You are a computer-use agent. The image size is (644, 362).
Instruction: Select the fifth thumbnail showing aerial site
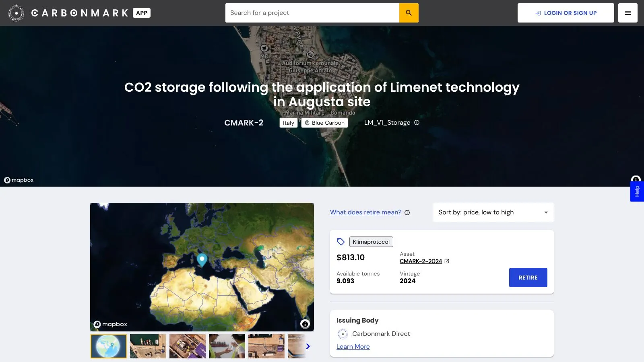pos(266,346)
